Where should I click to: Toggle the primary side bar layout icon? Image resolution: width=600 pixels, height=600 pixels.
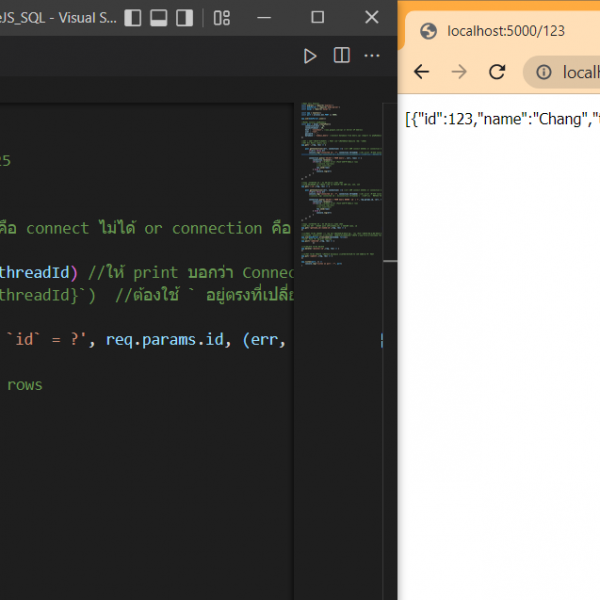131,18
